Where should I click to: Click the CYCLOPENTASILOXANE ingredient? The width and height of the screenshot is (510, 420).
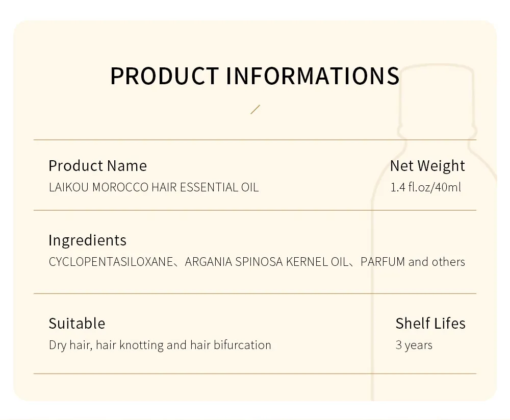pyautogui.click(x=111, y=262)
